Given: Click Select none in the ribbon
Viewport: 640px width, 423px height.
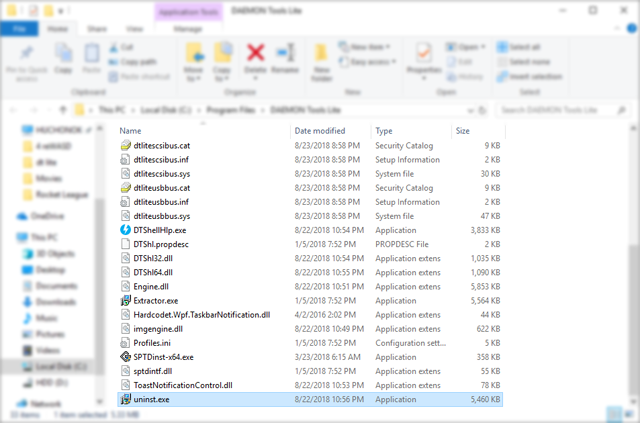Looking at the screenshot, I should click(523, 62).
